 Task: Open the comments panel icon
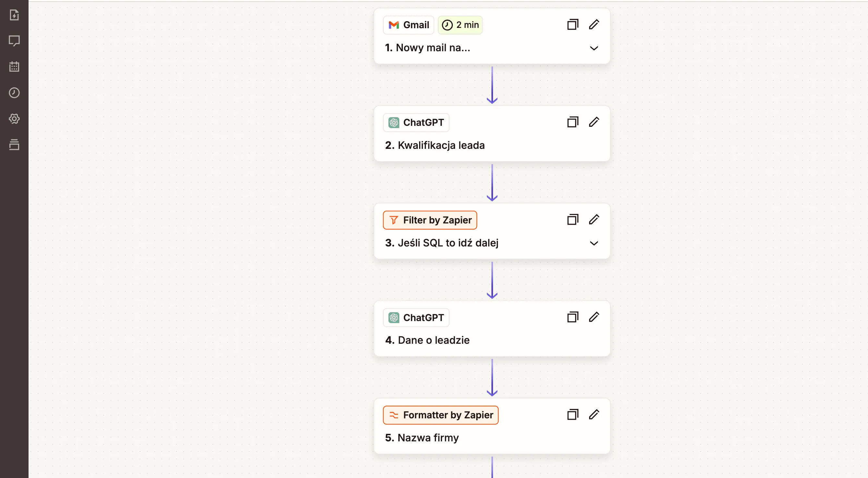pyautogui.click(x=14, y=41)
